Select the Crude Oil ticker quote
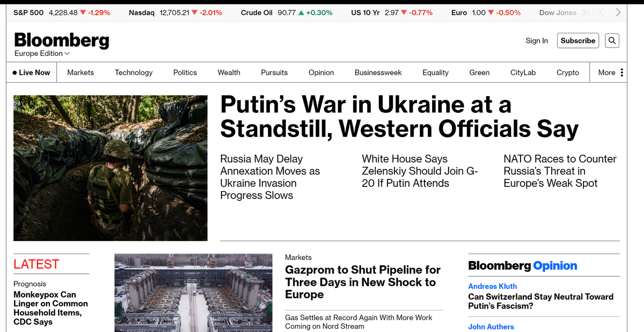644x332 pixels. click(x=287, y=12)
